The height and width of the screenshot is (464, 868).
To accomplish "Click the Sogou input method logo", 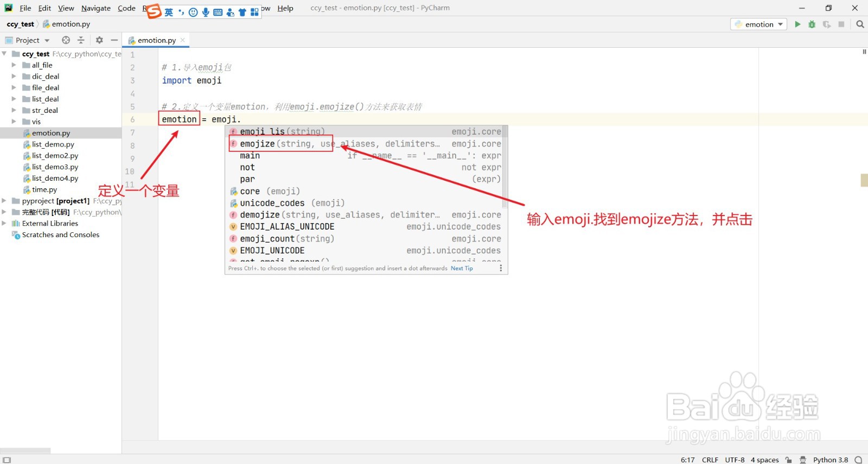I will [154, 11].
